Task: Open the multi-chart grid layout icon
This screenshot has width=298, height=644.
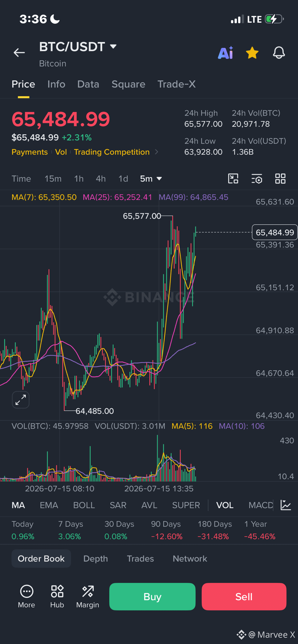Action: [280, 179]
